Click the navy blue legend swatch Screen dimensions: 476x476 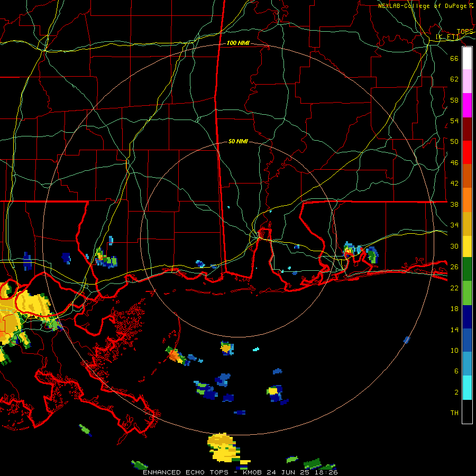click(x=467, y=317)
